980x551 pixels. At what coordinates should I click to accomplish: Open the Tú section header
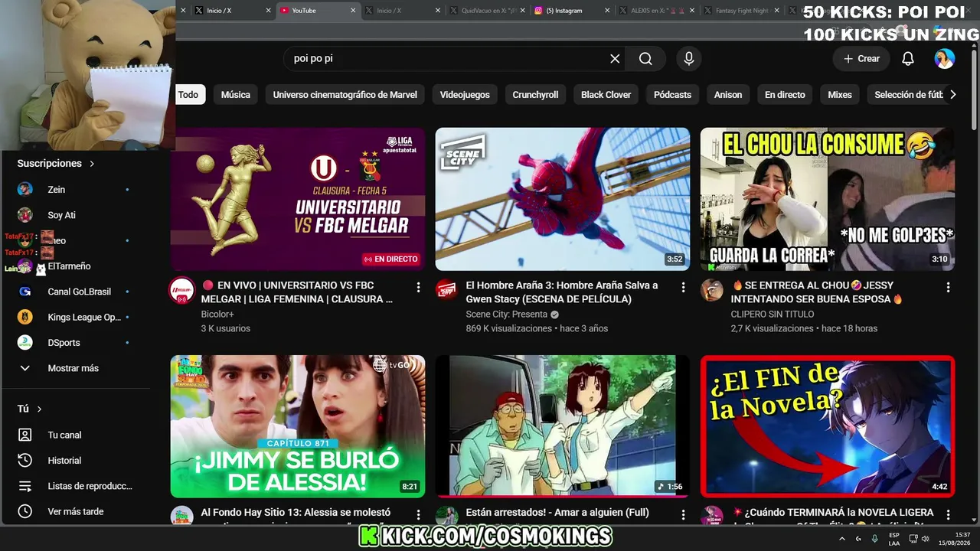click(x=30, y=409)
